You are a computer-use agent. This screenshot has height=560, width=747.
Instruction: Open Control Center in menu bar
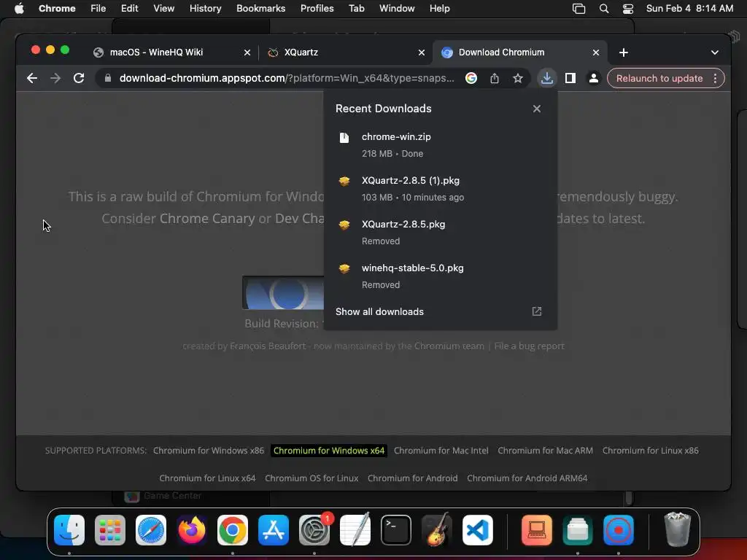[x=627, y=9]
